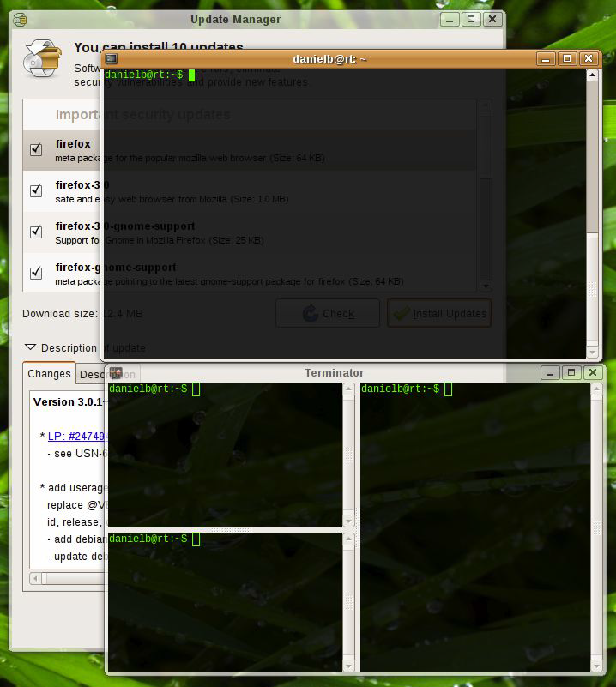The height and width of the screenshot is (687, 616).
Task: Click scroll-down arrow in danielb@rt terminal
Action: click(x=592, y=352)
